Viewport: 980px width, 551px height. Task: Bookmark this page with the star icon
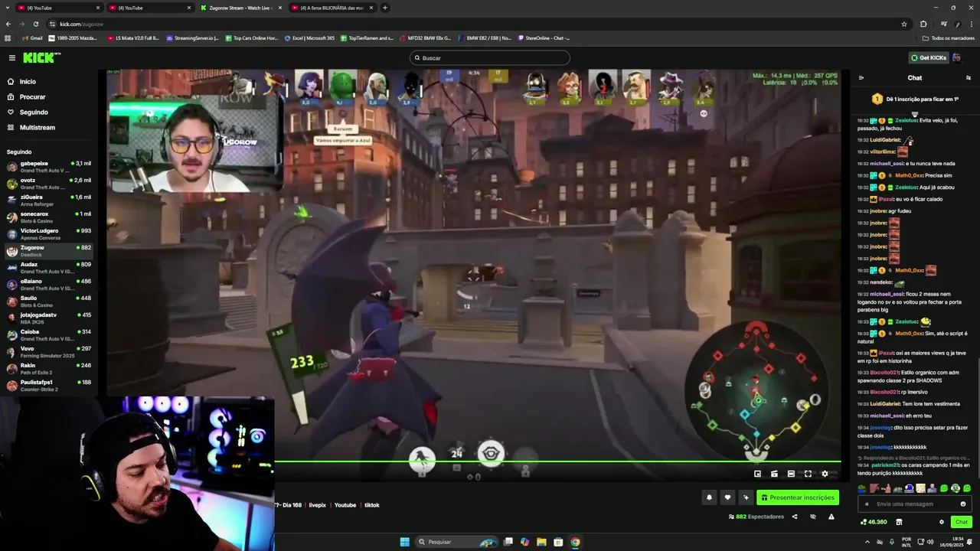click(904, 24)
